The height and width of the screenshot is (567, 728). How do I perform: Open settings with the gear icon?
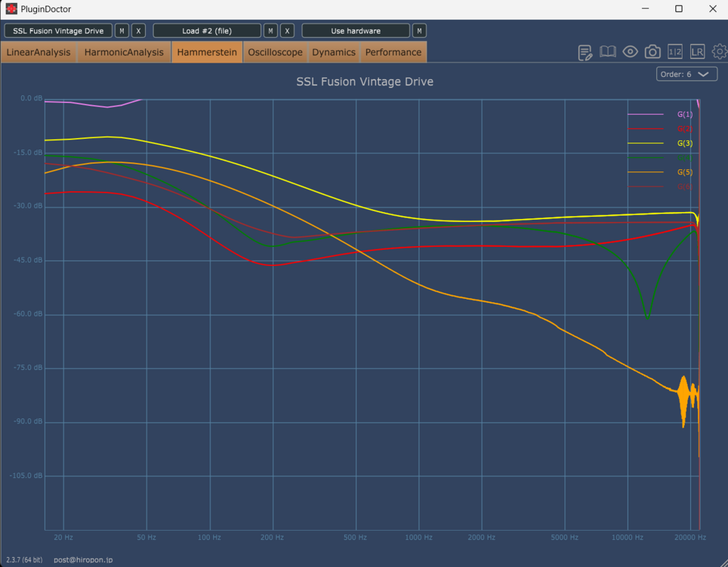[x=719, y=52]
